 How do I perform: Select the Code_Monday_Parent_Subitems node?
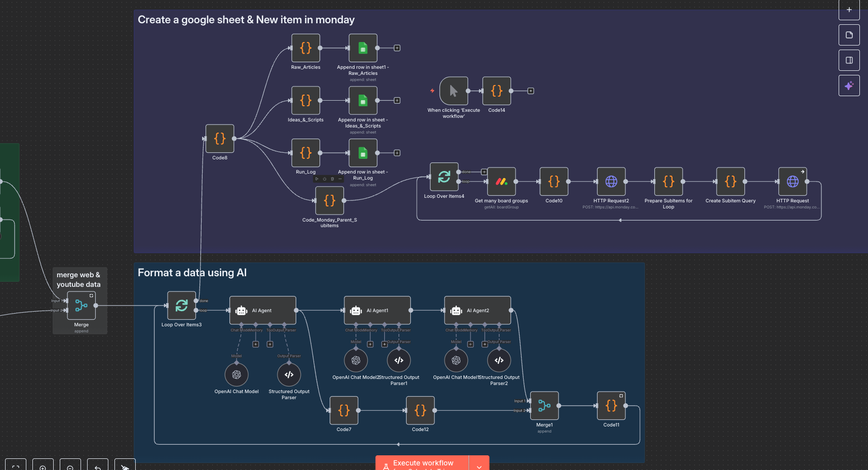click(x=329, y=201)
